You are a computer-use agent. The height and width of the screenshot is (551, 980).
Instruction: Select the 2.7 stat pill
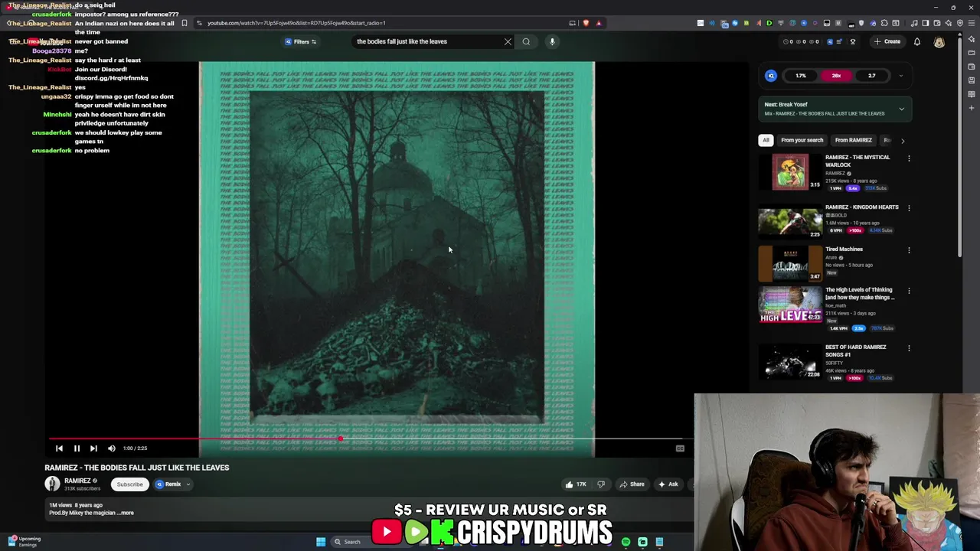[871, 76]
